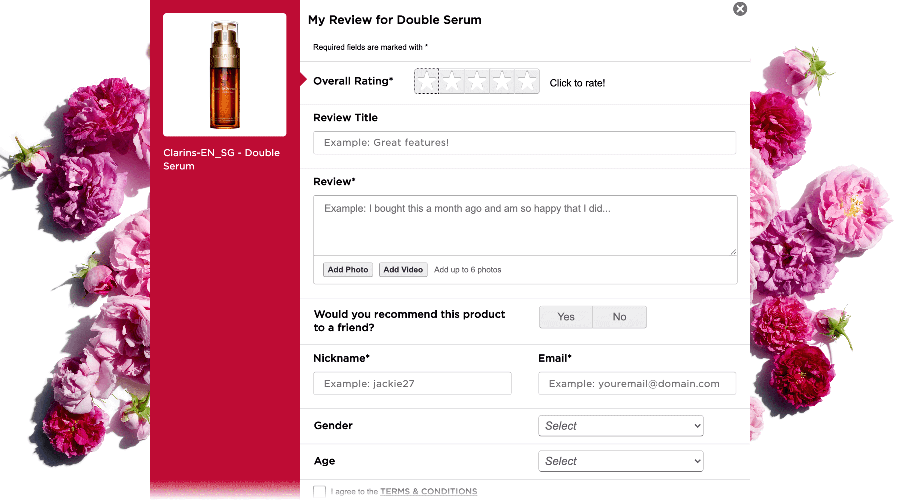The image size is (900, 500).
Task: Select No for recommending to friend
Action: point(620,317)
